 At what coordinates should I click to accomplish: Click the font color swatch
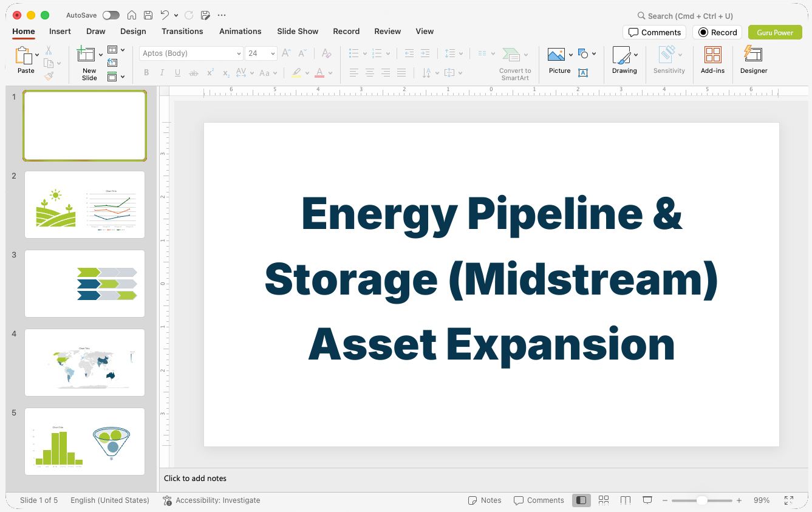point(319,73)
